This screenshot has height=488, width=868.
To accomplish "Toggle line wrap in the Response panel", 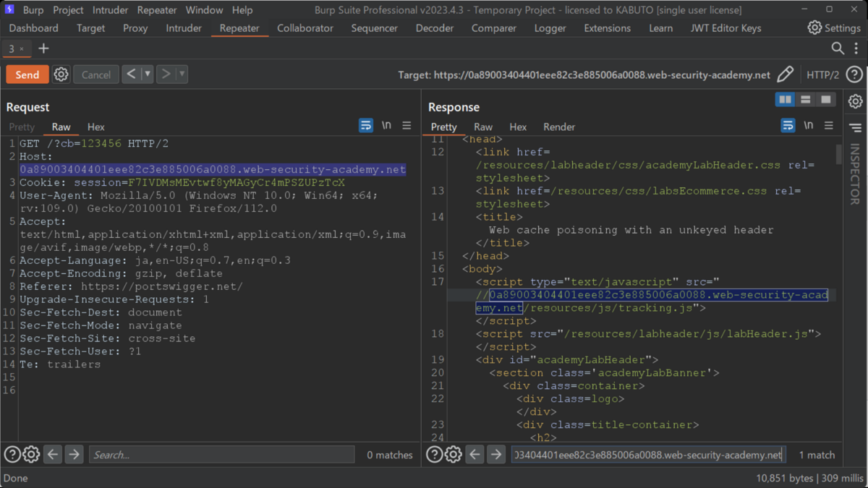I will [788, 126].
